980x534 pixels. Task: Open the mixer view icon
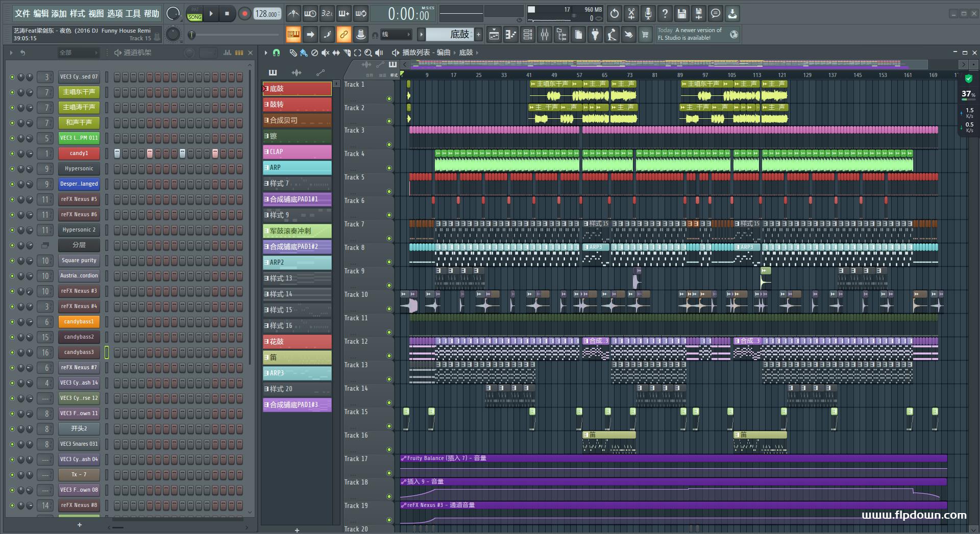[x=545, y=35]
